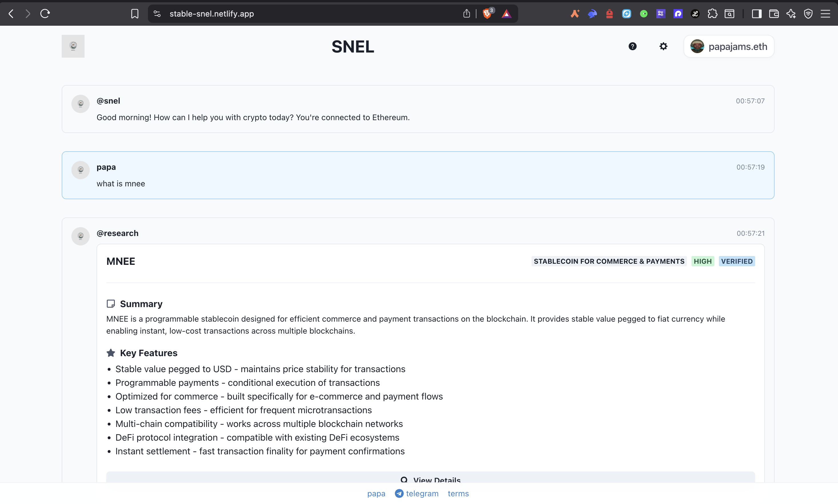838x504 pixels.
Task: Click the share icon in the address bar
Action: tap(467, 14)
